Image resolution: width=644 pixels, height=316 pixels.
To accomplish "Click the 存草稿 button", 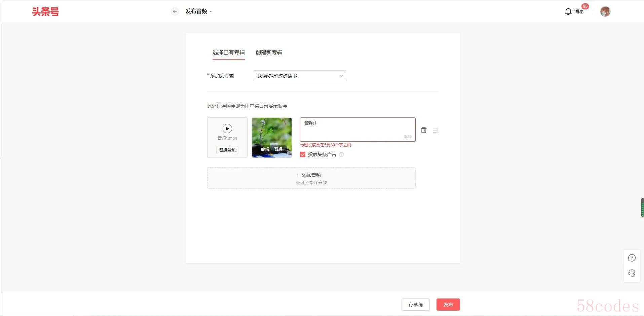I will pyautogui.click(x=415, y=305).
